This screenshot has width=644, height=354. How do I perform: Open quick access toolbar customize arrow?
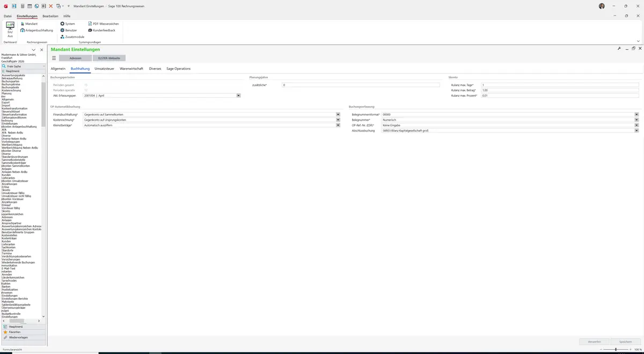pos(69,6)
